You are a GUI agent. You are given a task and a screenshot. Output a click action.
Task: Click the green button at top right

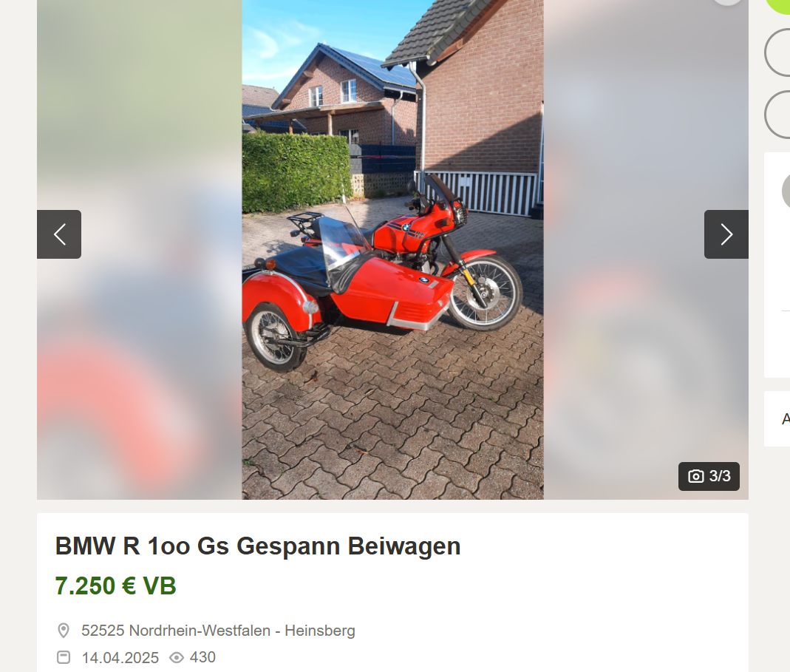tap(778, 5)
